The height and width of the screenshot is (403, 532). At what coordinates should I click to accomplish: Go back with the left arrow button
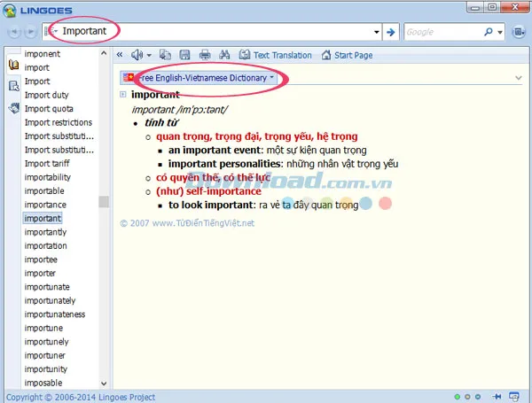coord(15,32)
